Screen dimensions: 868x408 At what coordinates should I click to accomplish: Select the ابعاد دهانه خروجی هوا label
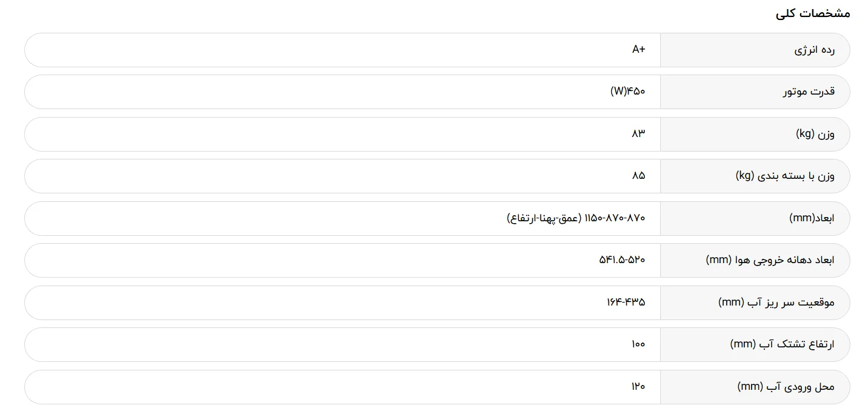[770, 260]
